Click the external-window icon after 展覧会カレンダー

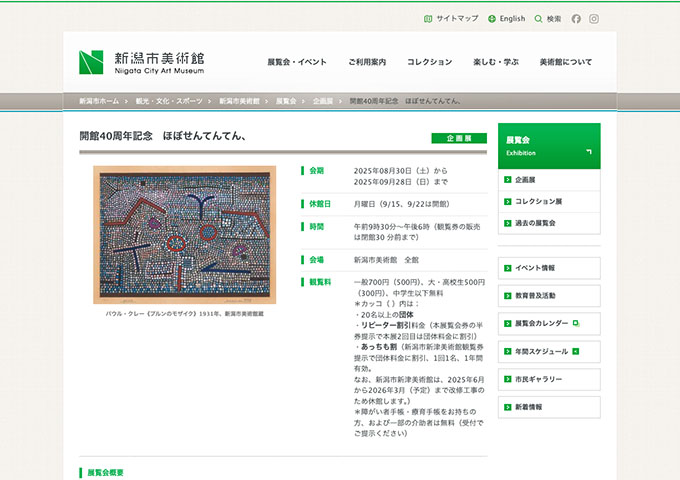[576, 323]
